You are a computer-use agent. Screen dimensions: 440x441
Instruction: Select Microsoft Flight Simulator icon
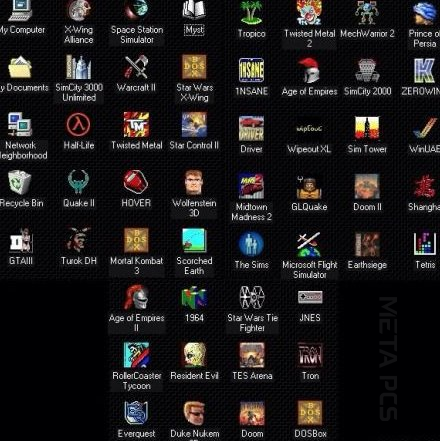tap(309, 244)
